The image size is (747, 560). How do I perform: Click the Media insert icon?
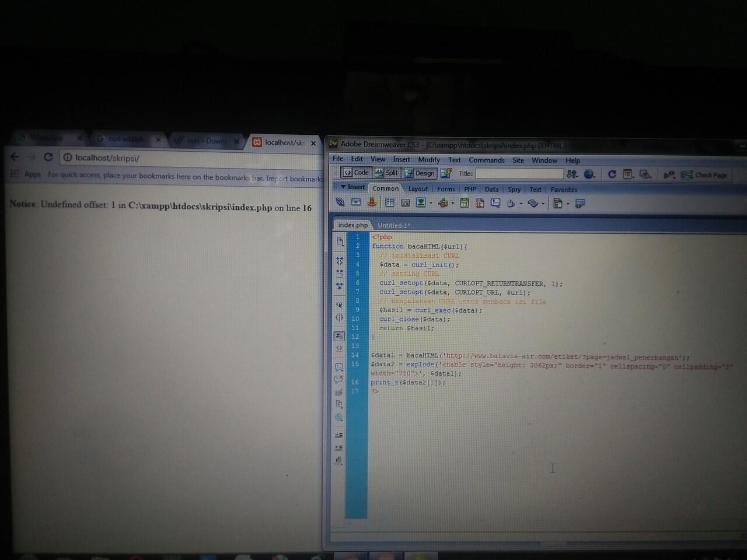tap(443, 203)
